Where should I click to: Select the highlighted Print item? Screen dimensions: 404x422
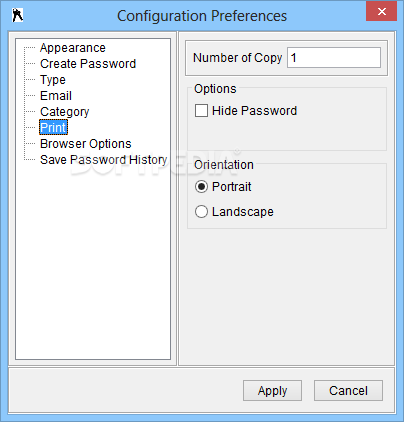pos(53,127)
